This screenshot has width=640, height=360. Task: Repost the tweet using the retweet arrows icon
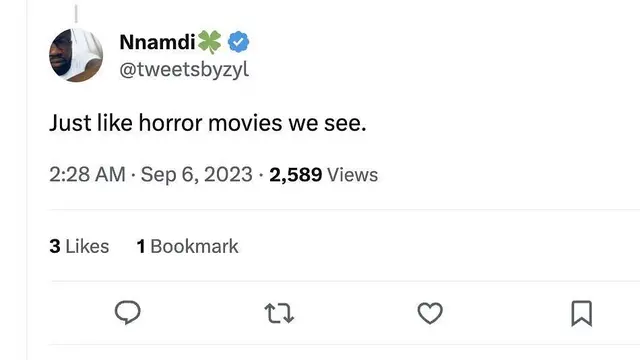point(279,313)
